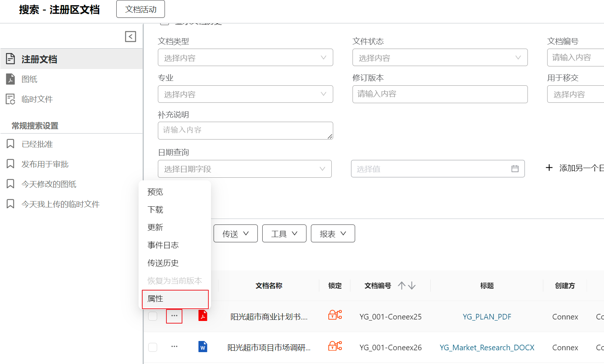Viewport: 604px width, 364px height.
Task: Open the calendar date picker icon
Action: click(x=515, y=169)
